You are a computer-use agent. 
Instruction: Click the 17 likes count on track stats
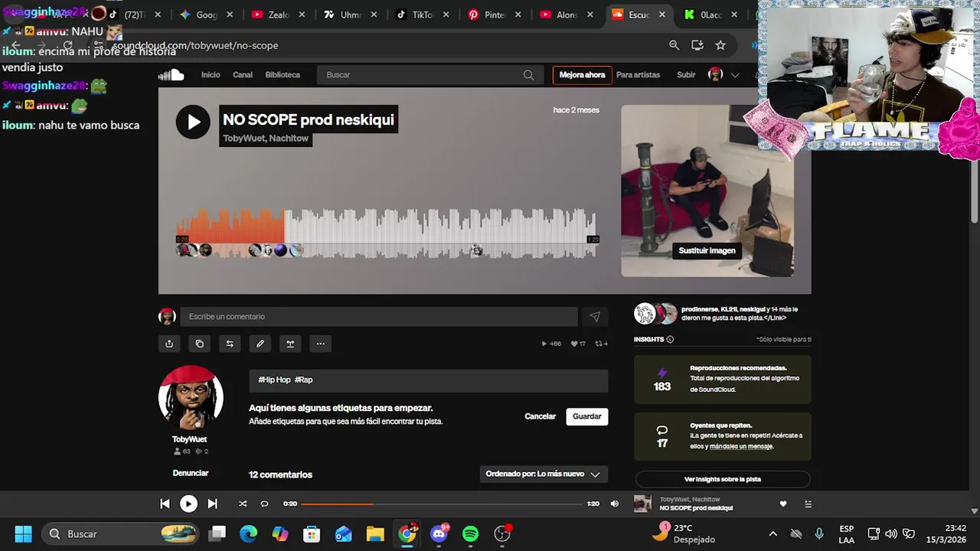click(578, 344)
